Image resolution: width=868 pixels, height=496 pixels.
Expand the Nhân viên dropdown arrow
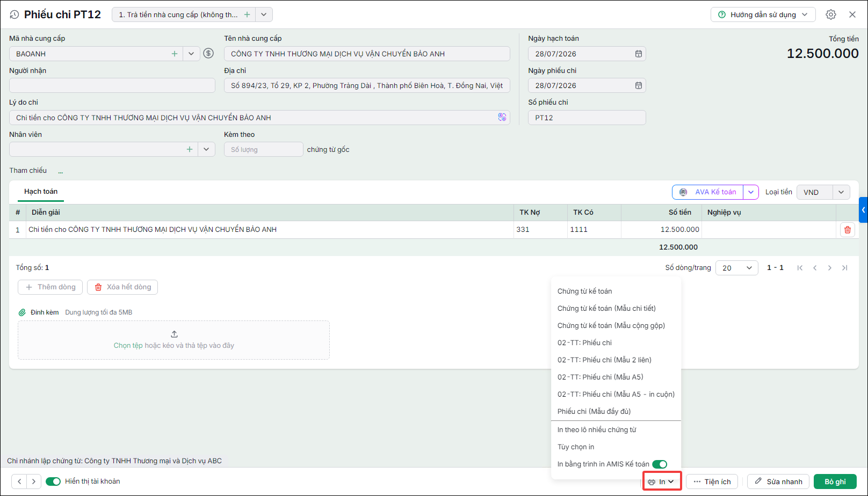point(206,149)
